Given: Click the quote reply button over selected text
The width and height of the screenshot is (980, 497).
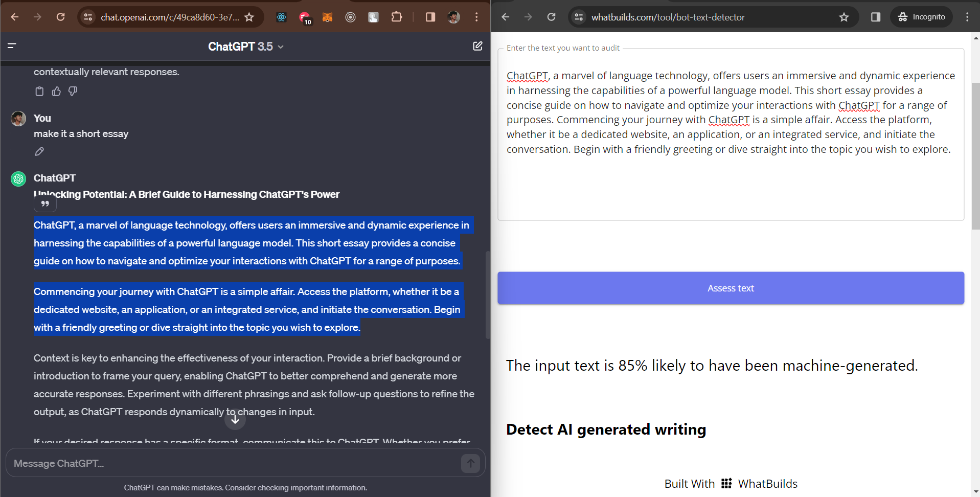Looking at the screenshot, I should [45, 204].
